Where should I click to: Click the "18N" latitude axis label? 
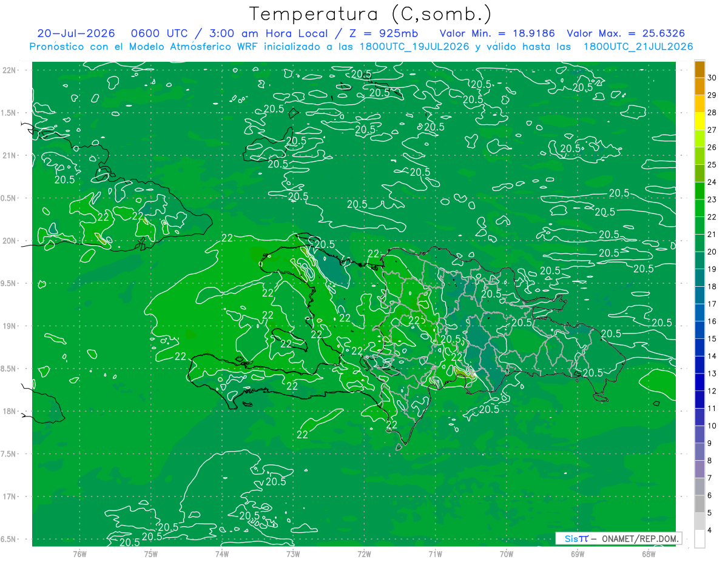(x=10, y=411)
